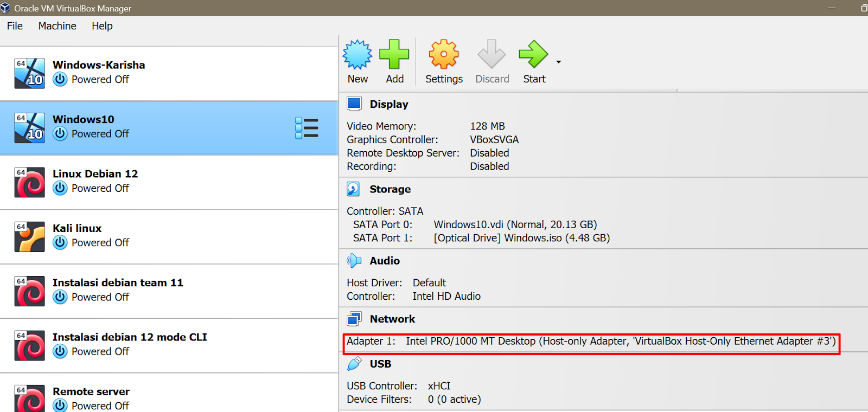Click the New machine toolbar icon
Screen dimensions: 868x412
(358, 55)
